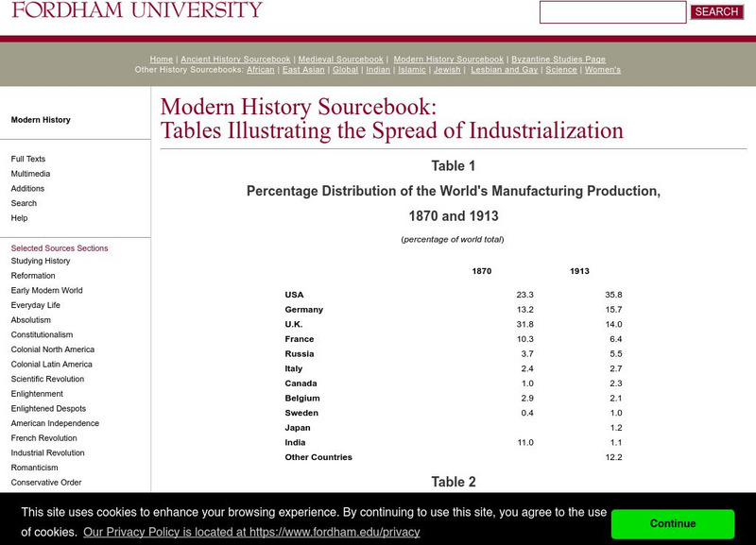756x545 pixels.
Task: Open the Byzantine Studies Page
Action: tap(558, 59)
